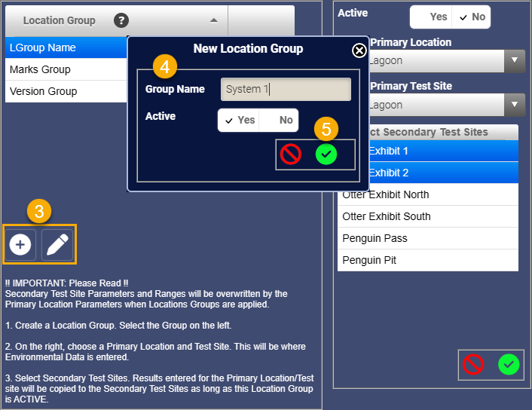
Task: Set dialog Active toggle to No
Action: coord(279,120)
